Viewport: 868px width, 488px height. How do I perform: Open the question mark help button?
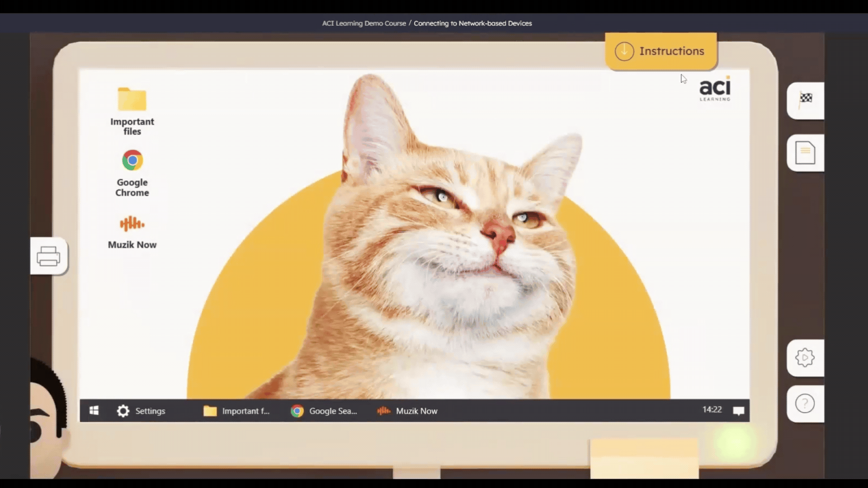click(x=806, y=404)
